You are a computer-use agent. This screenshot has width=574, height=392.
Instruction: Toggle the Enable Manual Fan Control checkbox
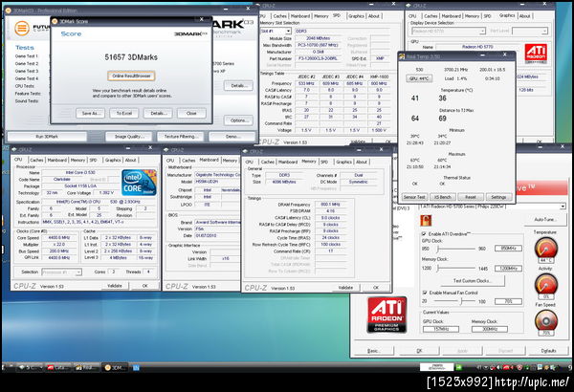[x=425, y=293]
